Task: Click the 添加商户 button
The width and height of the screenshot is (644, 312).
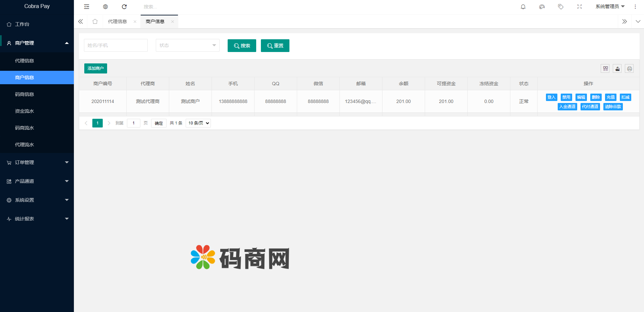Action: [95, 68]
